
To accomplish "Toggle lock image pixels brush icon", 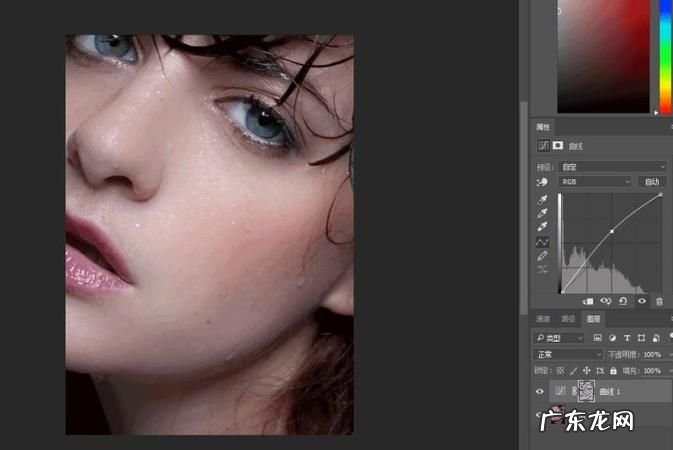I will [573, 371].
